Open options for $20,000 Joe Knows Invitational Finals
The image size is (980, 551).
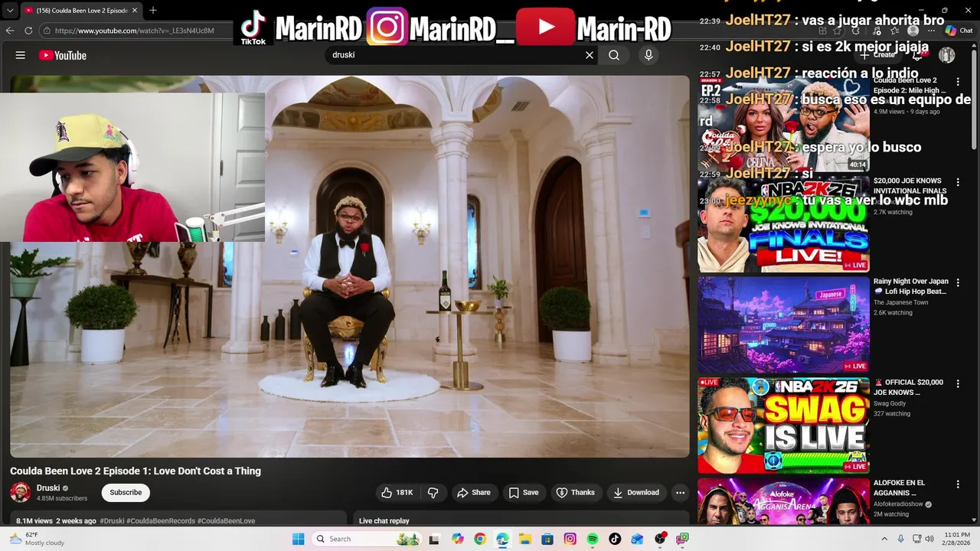click(957, 182)
